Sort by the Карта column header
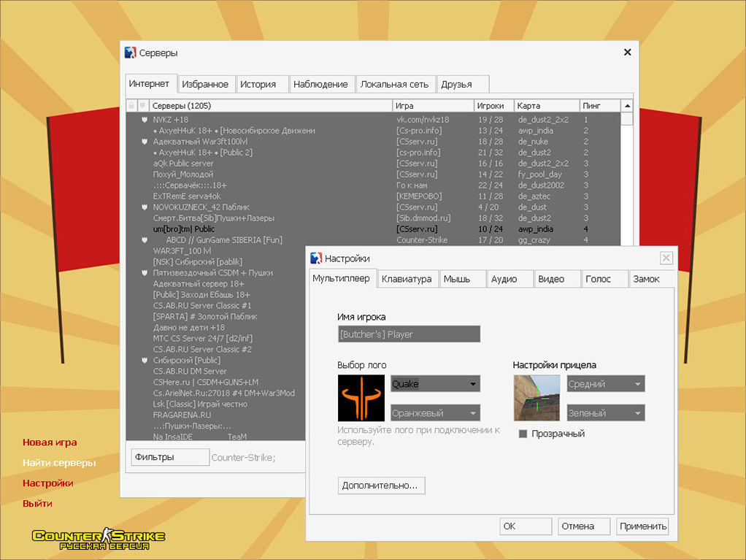The image size is (746, 560). [547, 106]
